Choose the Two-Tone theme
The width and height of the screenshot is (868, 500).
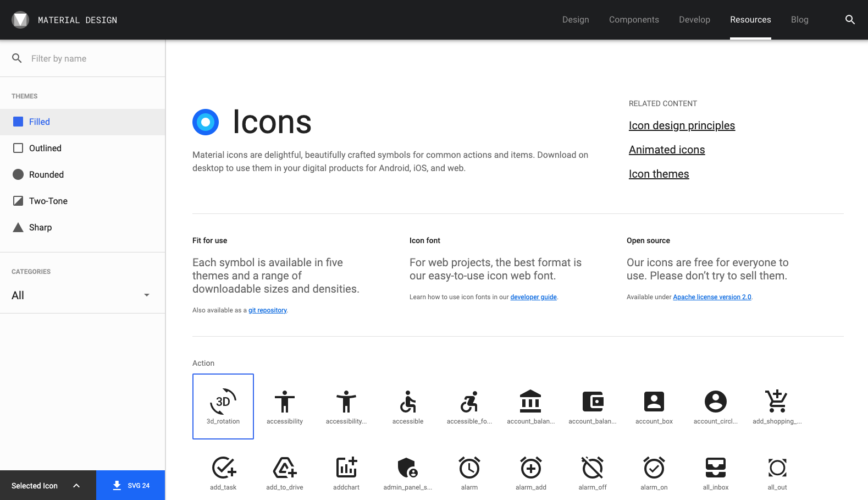tap(82, 201)
